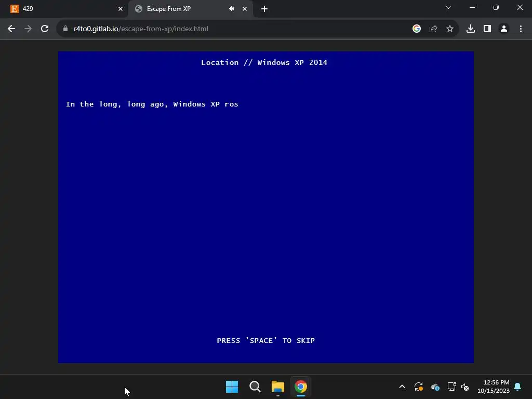Image resolution: width=532 pixels, height=399 pixels.
Task: Open File Explorer from the taskbar
Action: 278,387
